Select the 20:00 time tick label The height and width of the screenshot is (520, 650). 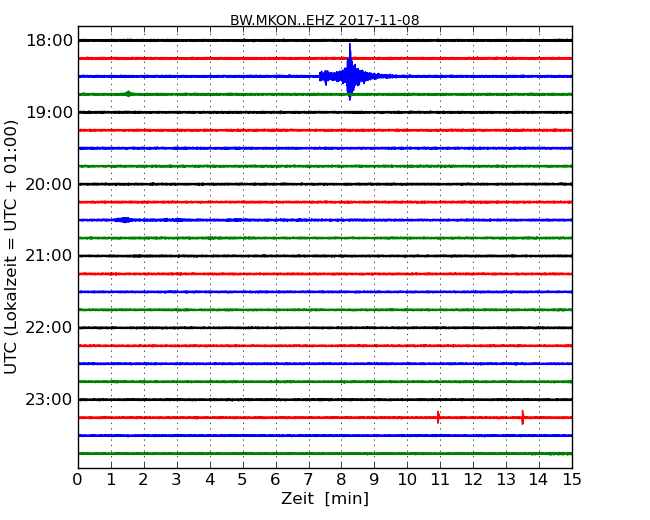[x=49, y=184]
